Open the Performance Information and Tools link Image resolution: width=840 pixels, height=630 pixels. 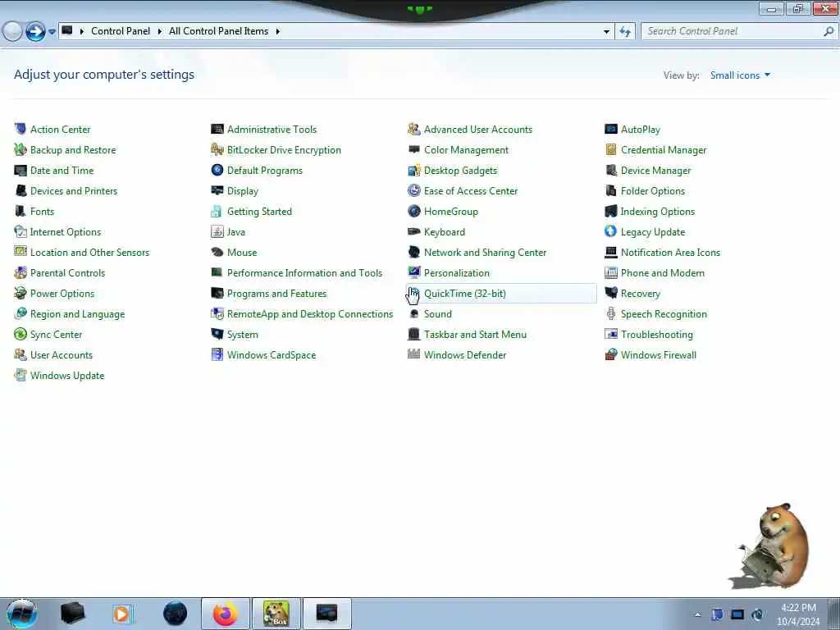click(304, 272)
